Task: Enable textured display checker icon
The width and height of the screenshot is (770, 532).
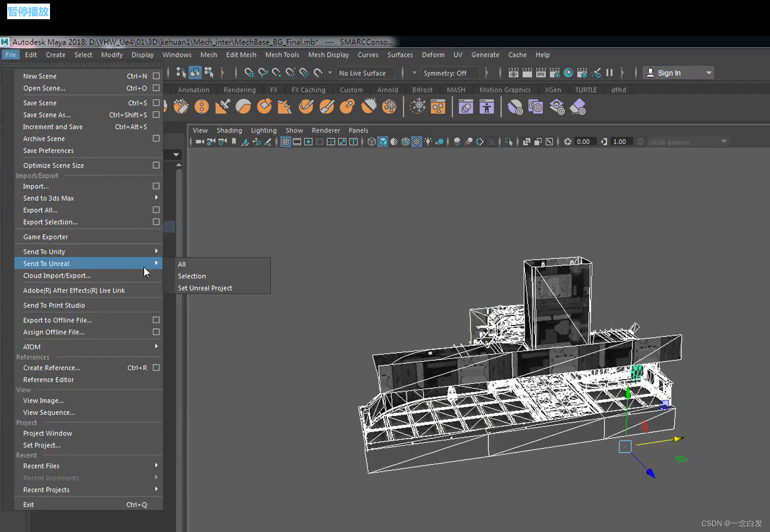Action: click(416, 142)
